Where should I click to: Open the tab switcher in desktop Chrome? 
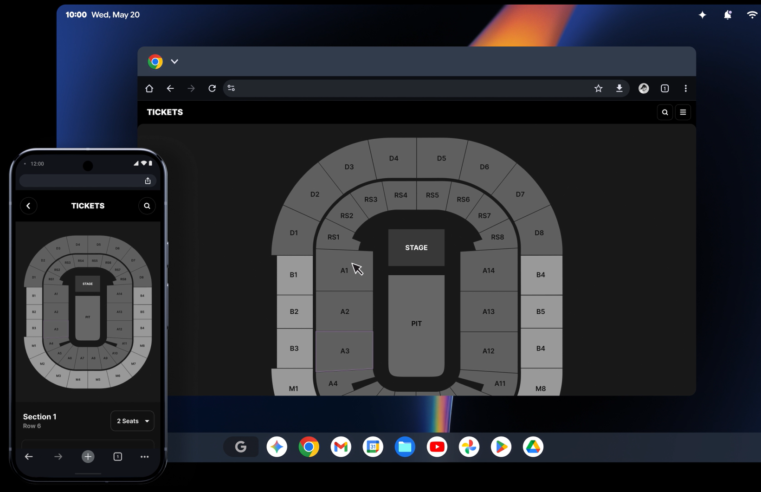665,88
